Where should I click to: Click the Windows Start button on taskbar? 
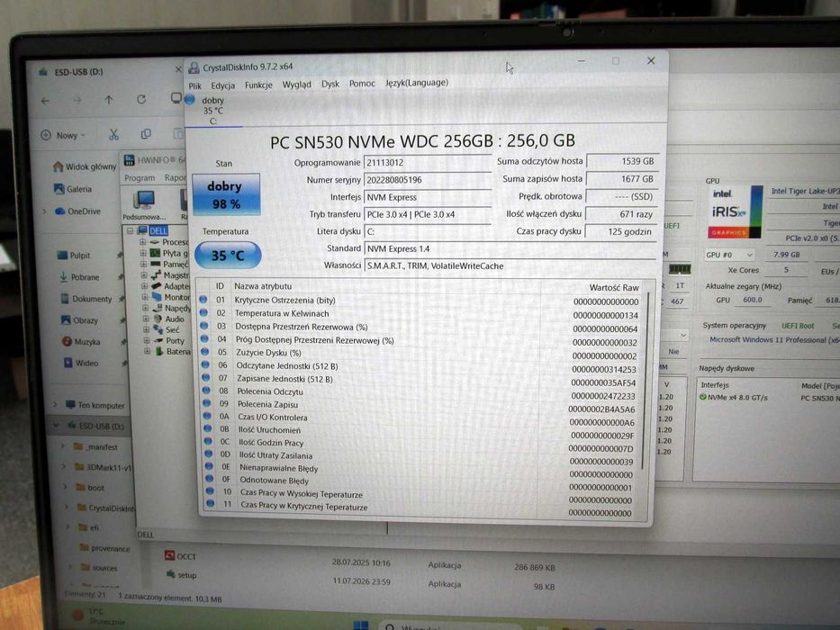pos(360,625)
